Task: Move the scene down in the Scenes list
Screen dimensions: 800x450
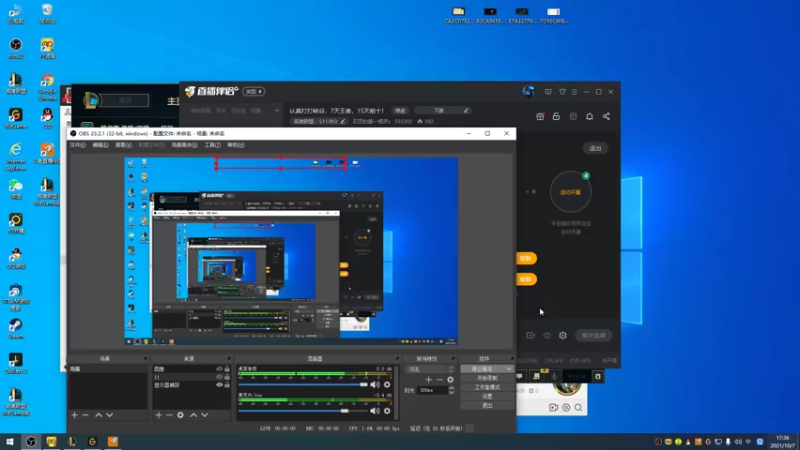Action: [109, 415]
